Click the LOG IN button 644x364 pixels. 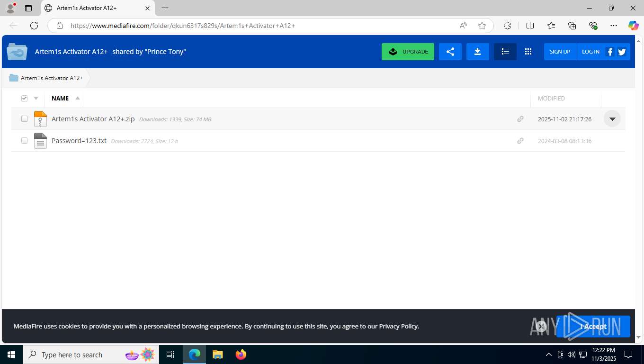pos(590,52)
